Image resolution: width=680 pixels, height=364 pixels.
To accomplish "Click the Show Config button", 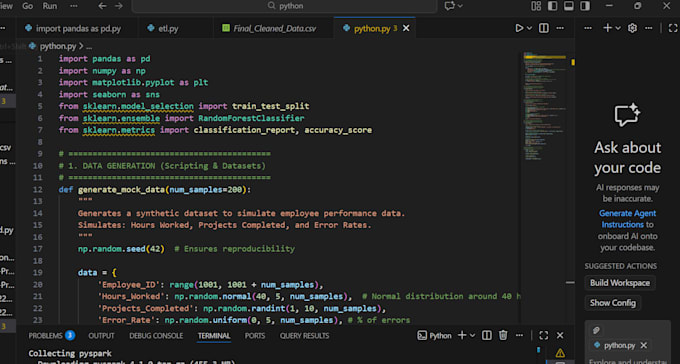I will coord(612,303).
